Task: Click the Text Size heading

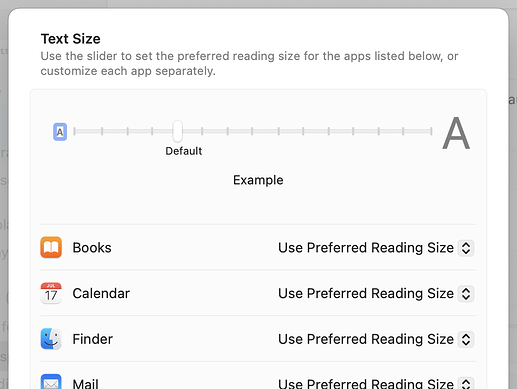Action: [x=70, y=39]
